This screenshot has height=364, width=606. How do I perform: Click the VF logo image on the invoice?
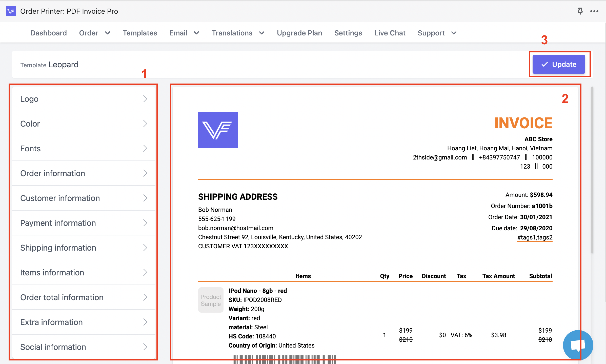pos(218,130)
